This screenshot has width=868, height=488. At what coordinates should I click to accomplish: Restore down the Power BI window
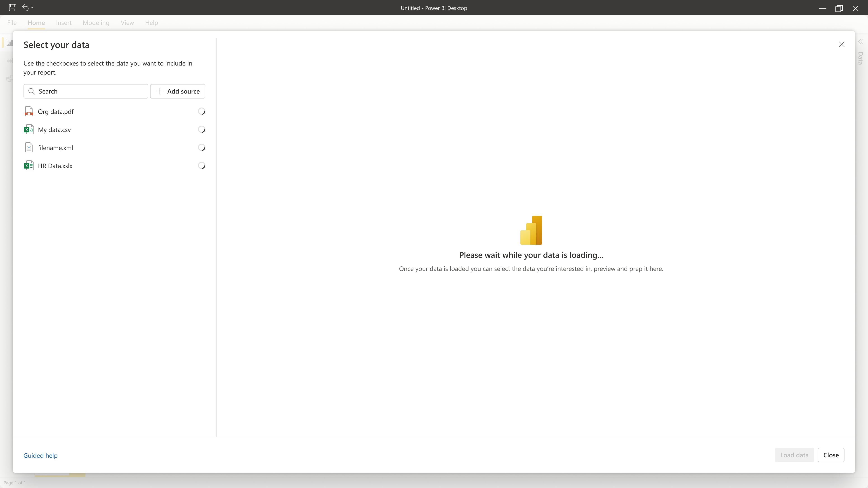point(839,8)
